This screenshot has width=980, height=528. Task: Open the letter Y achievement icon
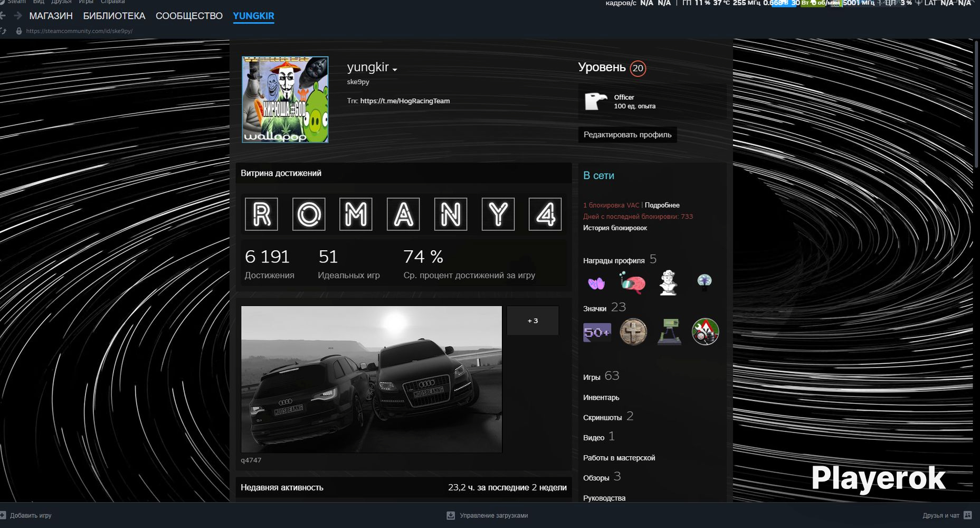click(x=498, y=214)
